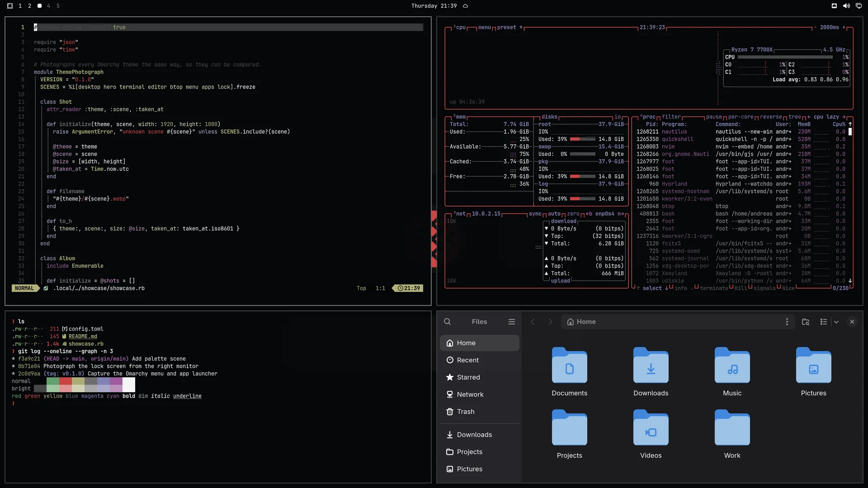
Task: Open Trash in the Files sidebar
Action: click(x=479, y=412)
